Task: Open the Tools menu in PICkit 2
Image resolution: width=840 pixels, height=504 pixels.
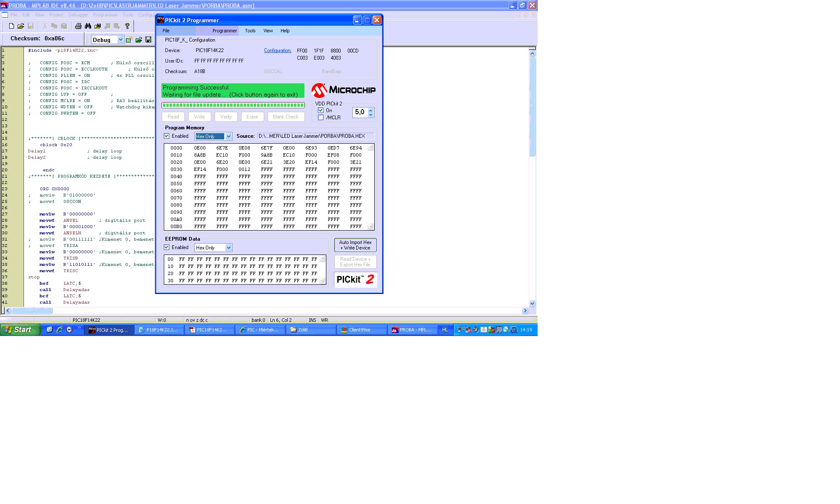Action: 250,31
